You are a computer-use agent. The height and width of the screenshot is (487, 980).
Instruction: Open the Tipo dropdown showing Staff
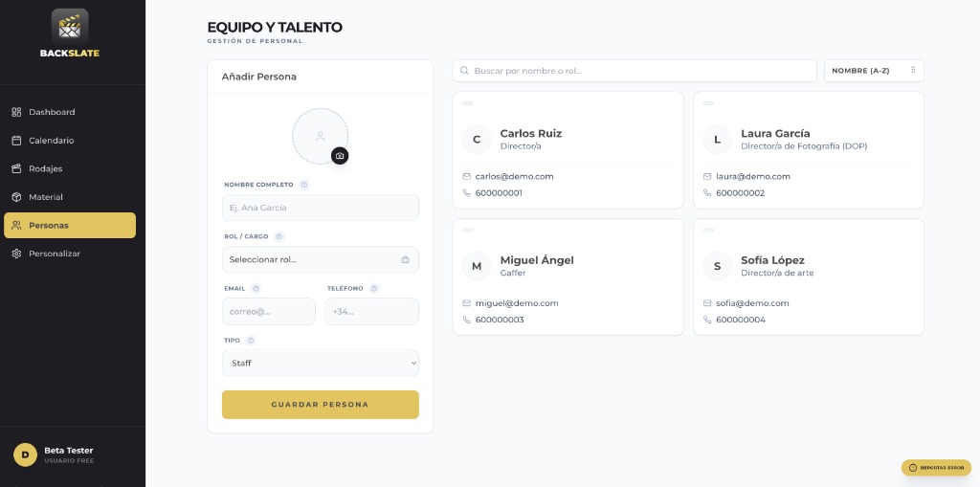pos(320,363)
